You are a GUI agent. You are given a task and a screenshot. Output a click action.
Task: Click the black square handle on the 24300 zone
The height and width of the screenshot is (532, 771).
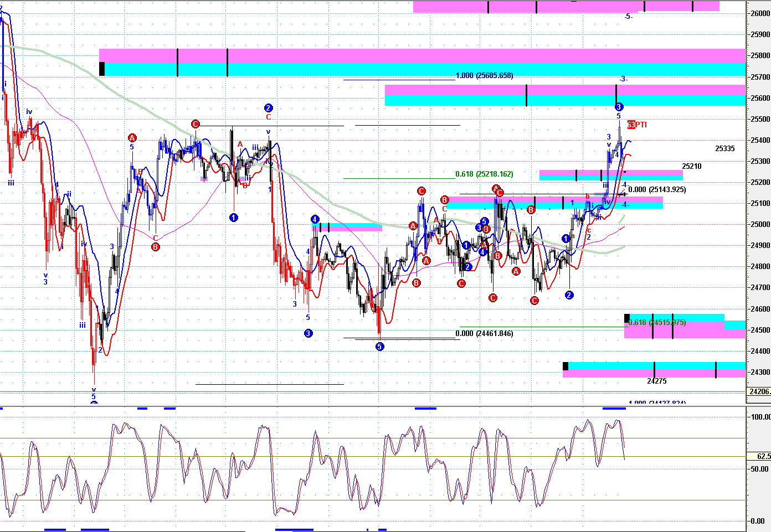click(566, 366)
